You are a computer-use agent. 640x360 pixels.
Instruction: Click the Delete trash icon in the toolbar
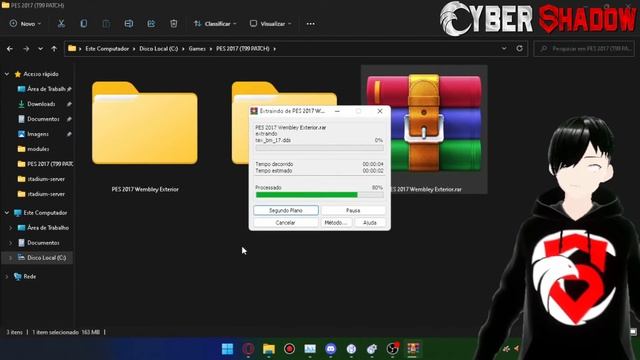(x=173, y=24)
